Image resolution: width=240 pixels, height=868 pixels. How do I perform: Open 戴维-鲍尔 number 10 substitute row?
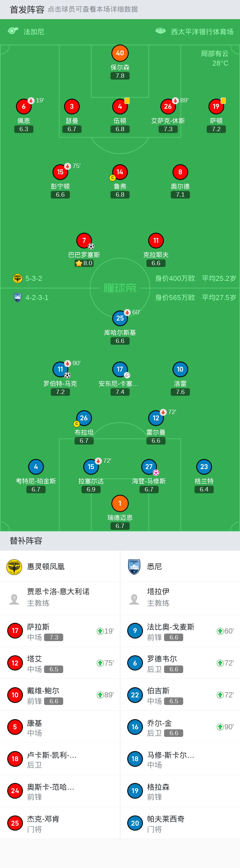tap(60, 695)
